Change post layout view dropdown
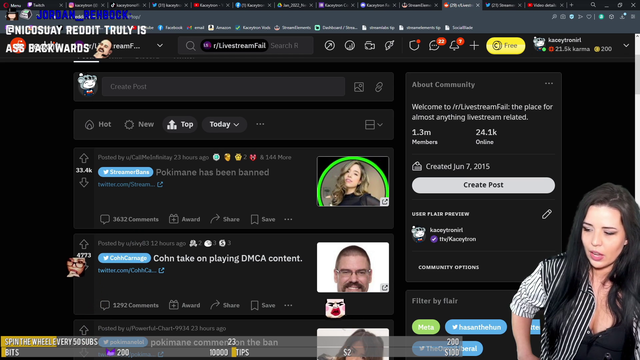The width and height of the screenshot is (640, 360). (x=373, y=124)
